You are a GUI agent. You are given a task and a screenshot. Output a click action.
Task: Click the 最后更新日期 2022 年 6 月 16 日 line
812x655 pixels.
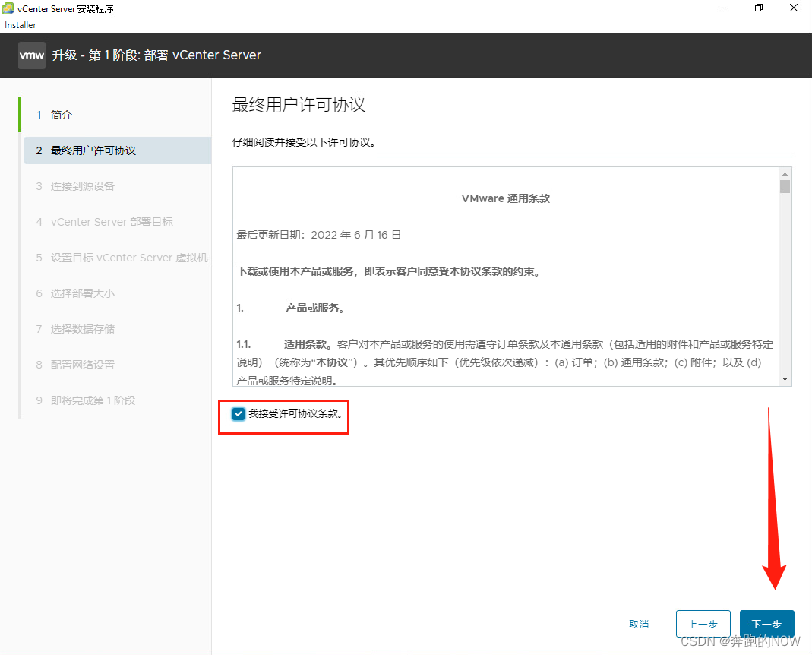tap(318, 235)
